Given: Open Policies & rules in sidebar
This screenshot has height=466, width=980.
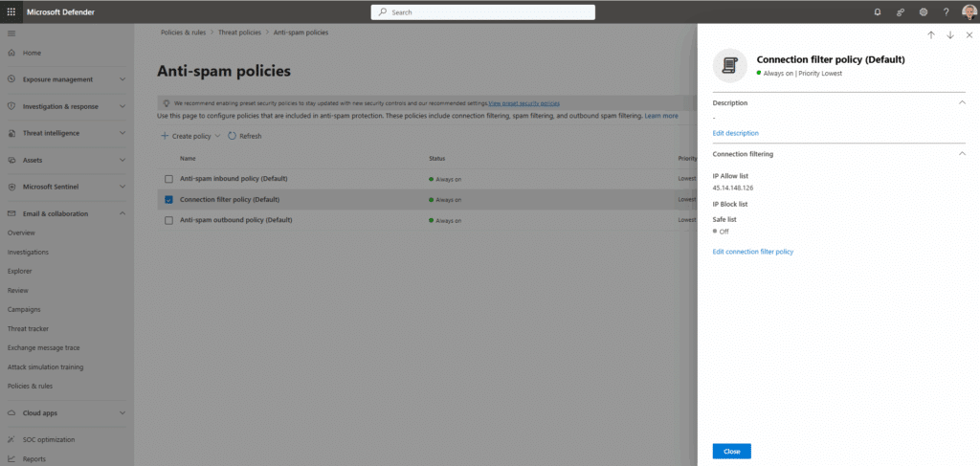Looking at the screenshot, I should coord(30,386).
